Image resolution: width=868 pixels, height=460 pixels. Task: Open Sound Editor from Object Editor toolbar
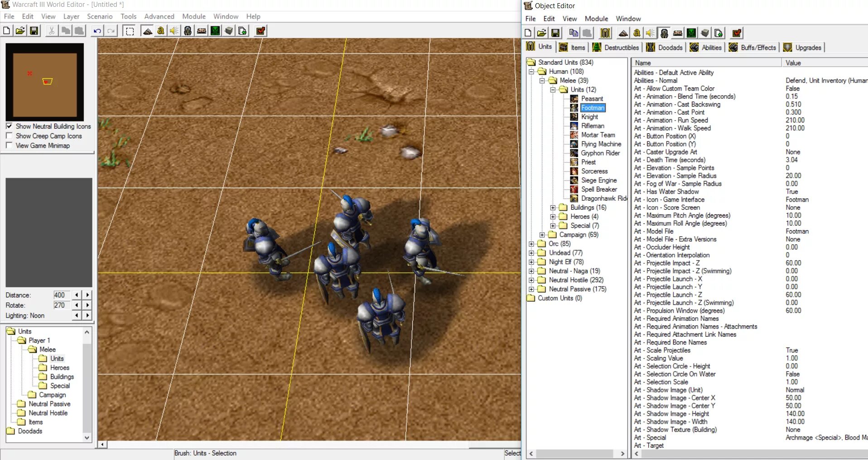651,33
